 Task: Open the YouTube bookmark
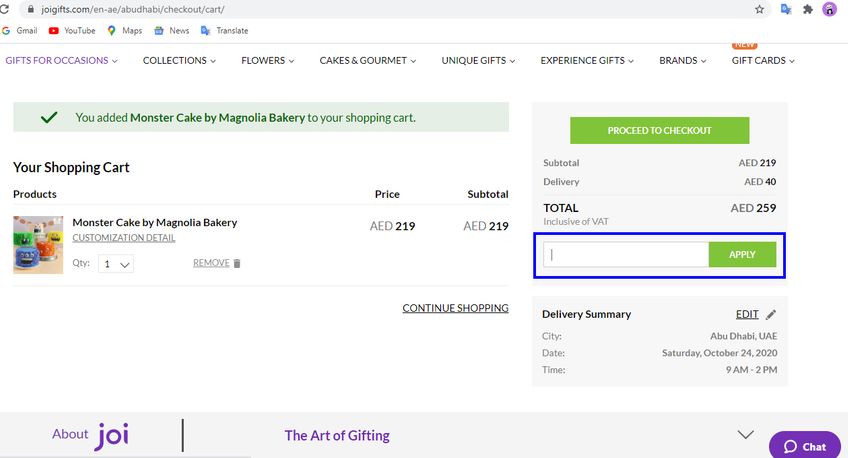72,31
